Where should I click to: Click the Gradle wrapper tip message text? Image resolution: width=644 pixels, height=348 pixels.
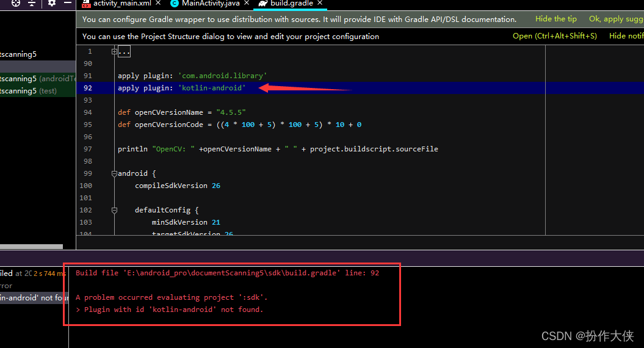tap(299, 20)
